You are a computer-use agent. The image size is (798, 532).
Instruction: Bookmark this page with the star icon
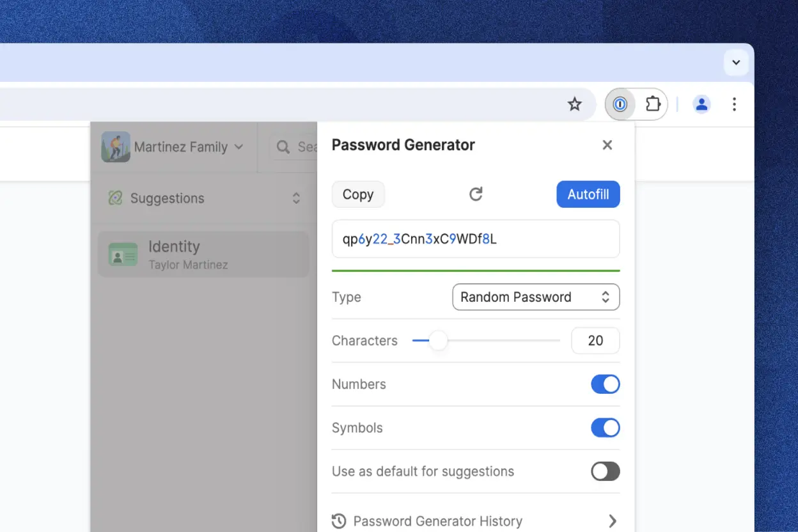click(575, 104)
